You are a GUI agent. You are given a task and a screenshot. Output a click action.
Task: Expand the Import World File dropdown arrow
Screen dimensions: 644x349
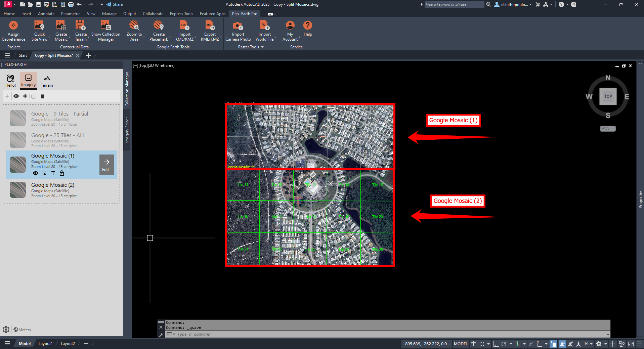click(x=275, y=37)
